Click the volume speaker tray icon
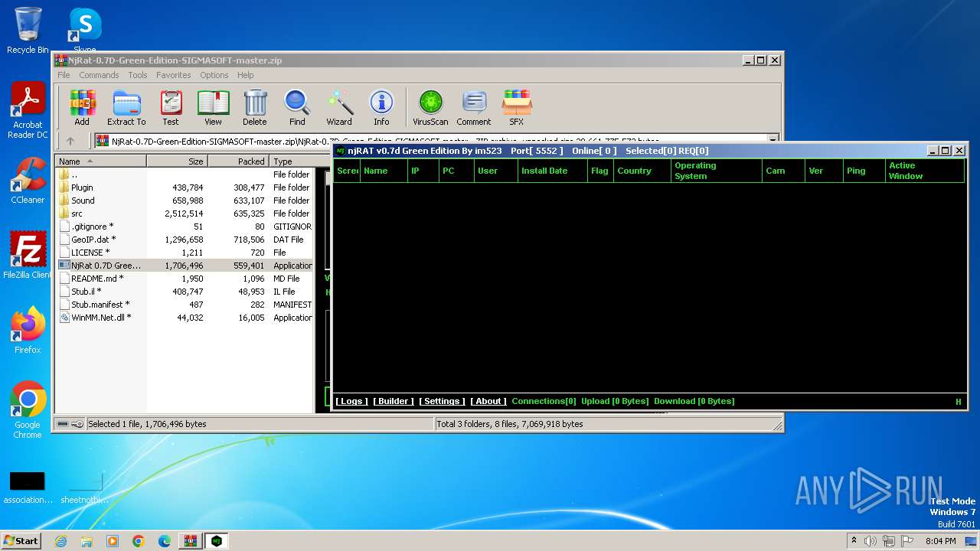980x551 pixels. pyautogui.click(x=871, y=541)
